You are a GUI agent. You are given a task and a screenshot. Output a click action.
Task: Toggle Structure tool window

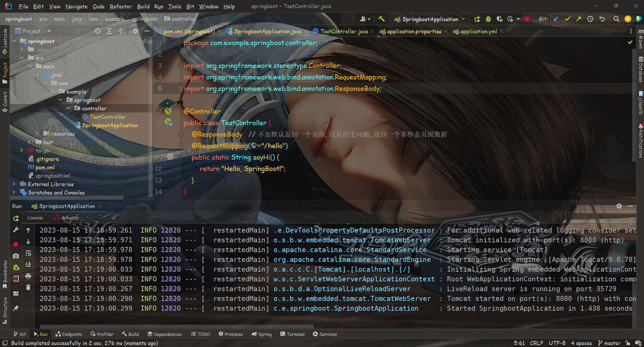(5, 310)
